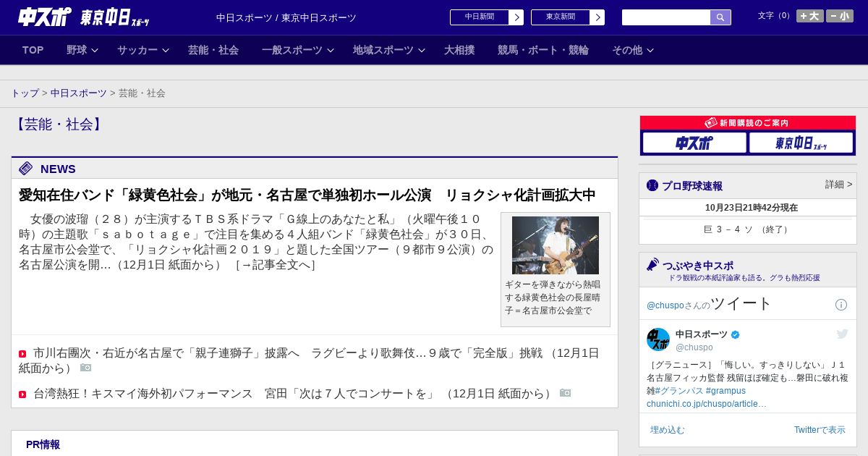868x456 pixels.
Task: Open the guitarist concert photo thumbnail
Action: click(x=556, y=245)
